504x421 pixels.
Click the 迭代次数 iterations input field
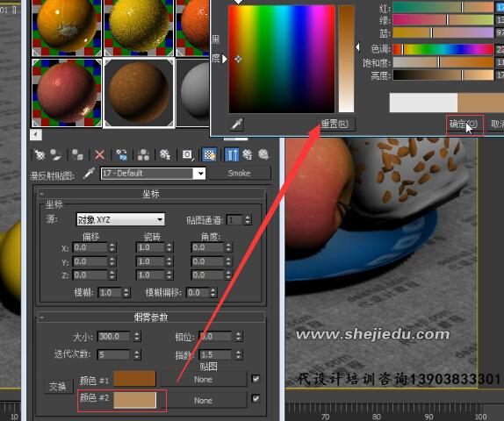click(x=114, y=354)
